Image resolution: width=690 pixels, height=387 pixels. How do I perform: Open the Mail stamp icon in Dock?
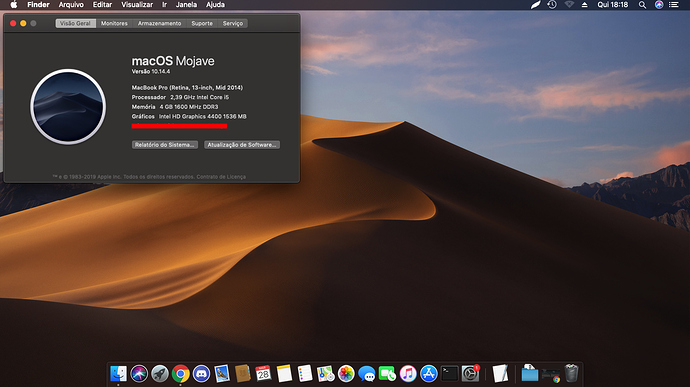tap(222, 374)
